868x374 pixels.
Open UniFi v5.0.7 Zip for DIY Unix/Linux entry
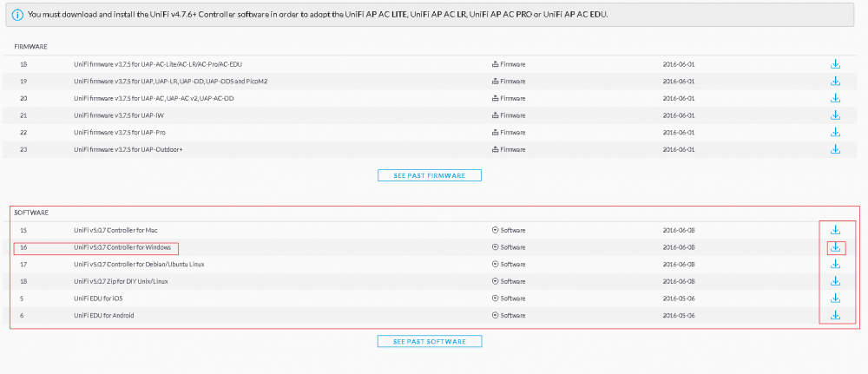click(x=121, y=282)
